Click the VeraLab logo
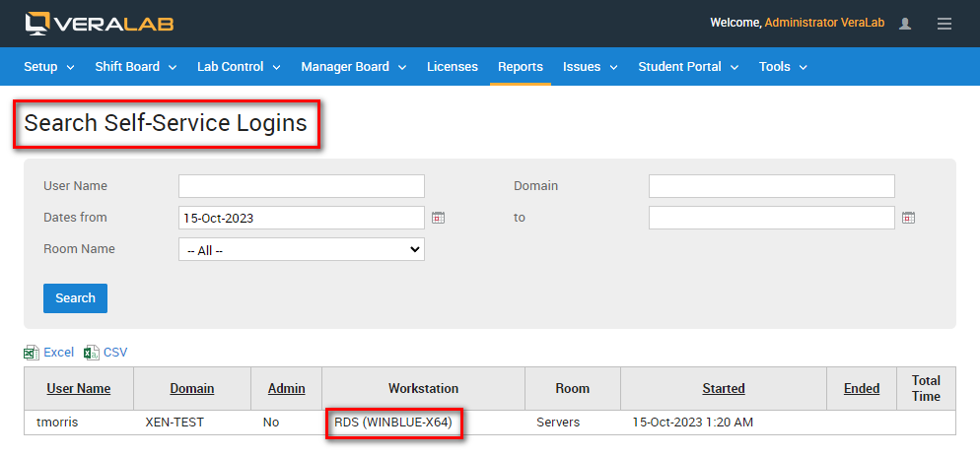980x456 pixels. (x=100, y=24)
